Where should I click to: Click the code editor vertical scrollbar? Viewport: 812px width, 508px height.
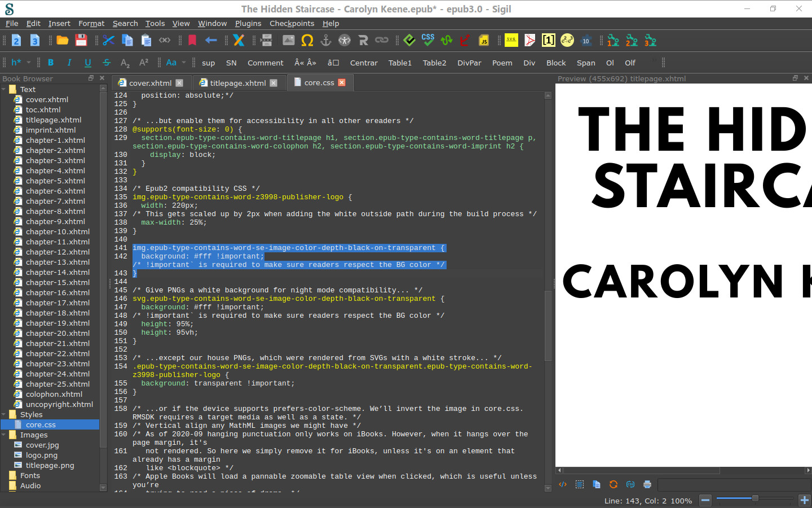(548, 326)
